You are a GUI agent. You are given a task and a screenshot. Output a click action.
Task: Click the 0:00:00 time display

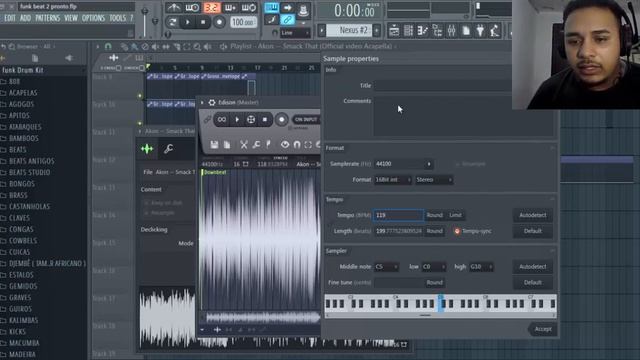click(353, 11)
